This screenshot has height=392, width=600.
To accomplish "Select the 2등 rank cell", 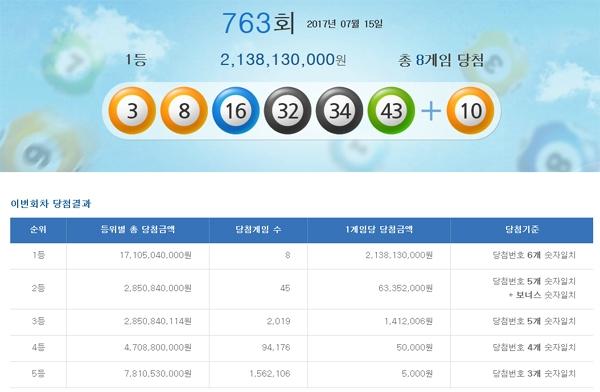I will (38, 288).
